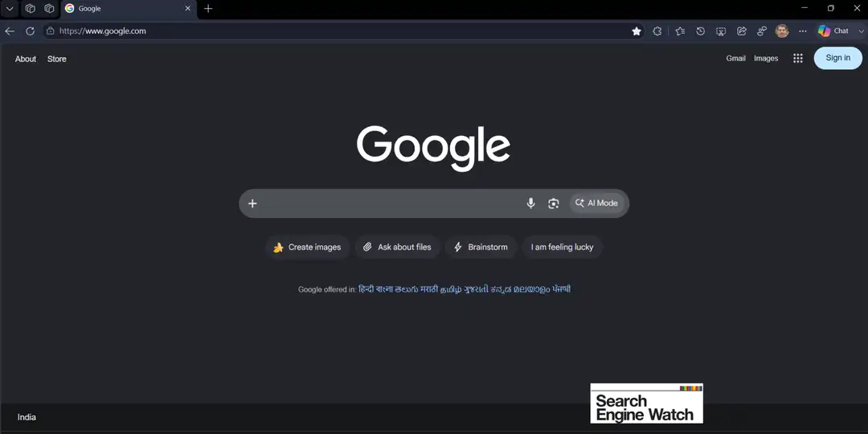868x434 pixels.
Task: Expand the tab actions dropdown arrow
Action: coord(10,9)
